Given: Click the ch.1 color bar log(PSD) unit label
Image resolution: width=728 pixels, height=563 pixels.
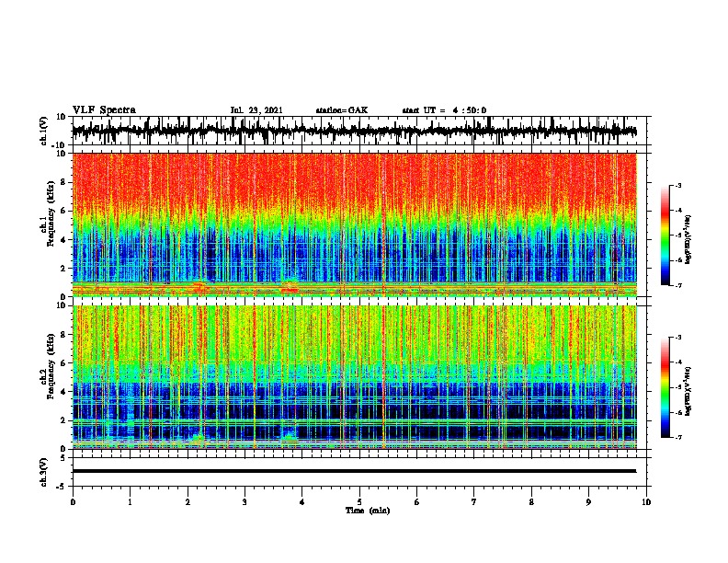Looking at the screenshot, I should pyautogui.click(x=688, y=239).
